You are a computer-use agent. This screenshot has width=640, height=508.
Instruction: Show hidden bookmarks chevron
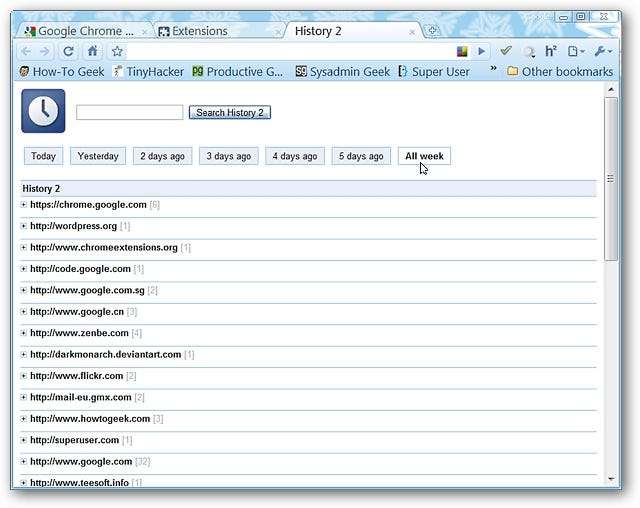493,69
